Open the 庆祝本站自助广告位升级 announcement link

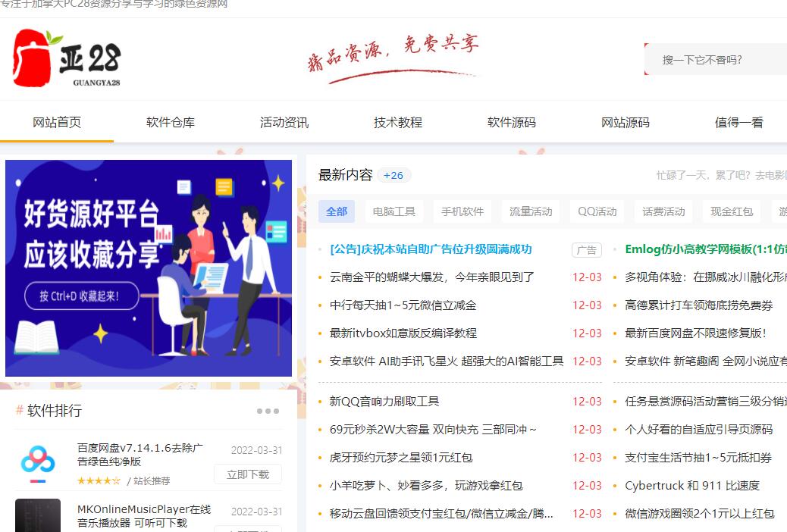coord(431,249)
